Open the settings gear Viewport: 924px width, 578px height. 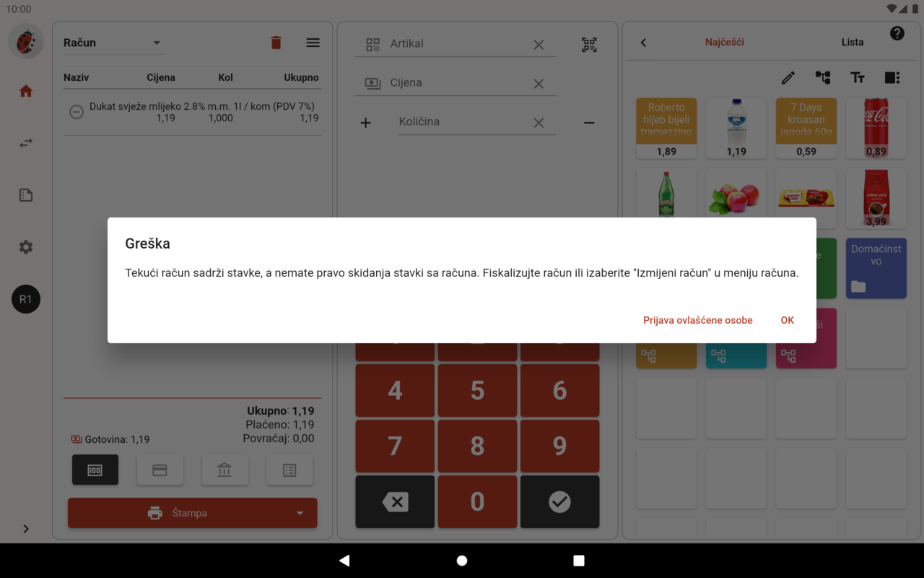[x=26, y=247]
